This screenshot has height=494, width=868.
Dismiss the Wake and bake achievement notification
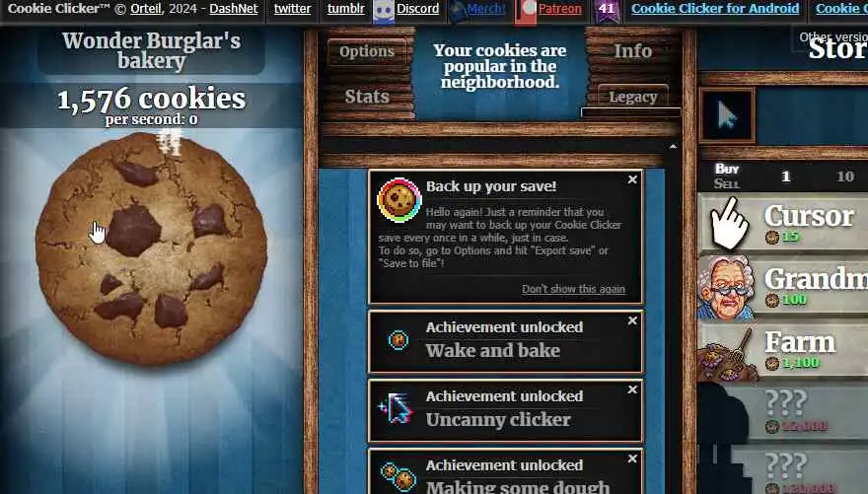click(632, 320)
